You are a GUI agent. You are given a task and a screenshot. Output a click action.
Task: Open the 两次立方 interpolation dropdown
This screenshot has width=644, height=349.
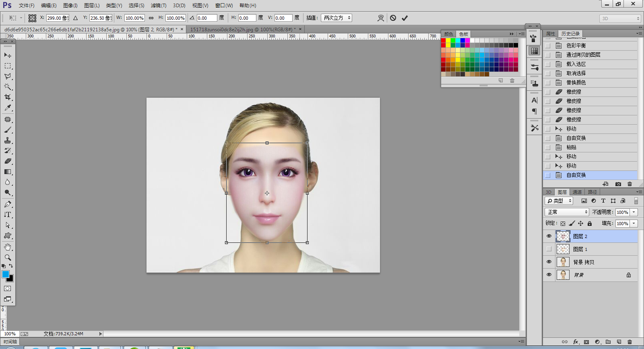(336, 18)
